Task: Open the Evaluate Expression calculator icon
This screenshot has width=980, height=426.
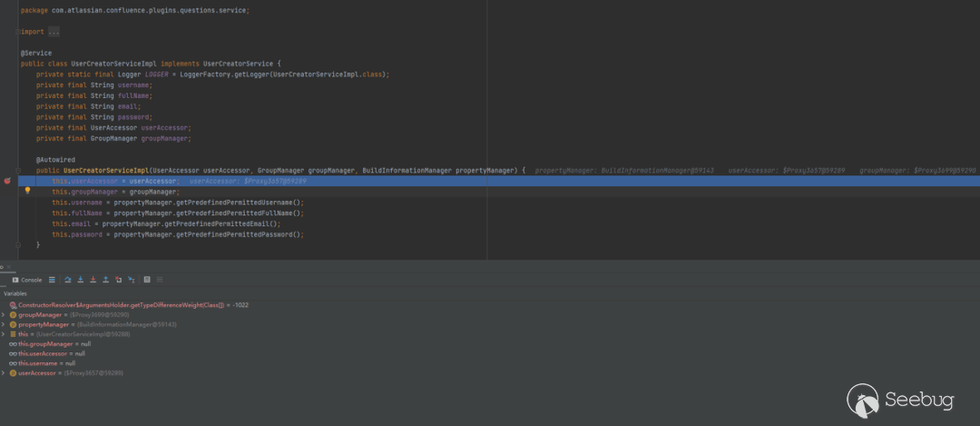Action: coord(147,280)
